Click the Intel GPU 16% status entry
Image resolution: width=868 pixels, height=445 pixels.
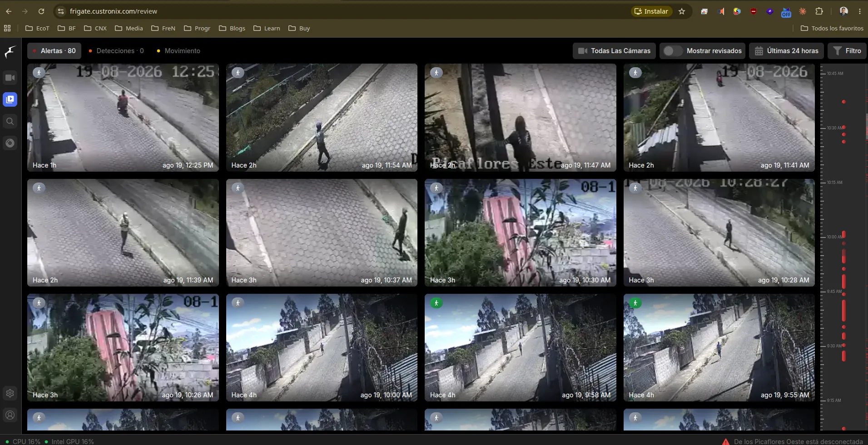click(69, 441)
